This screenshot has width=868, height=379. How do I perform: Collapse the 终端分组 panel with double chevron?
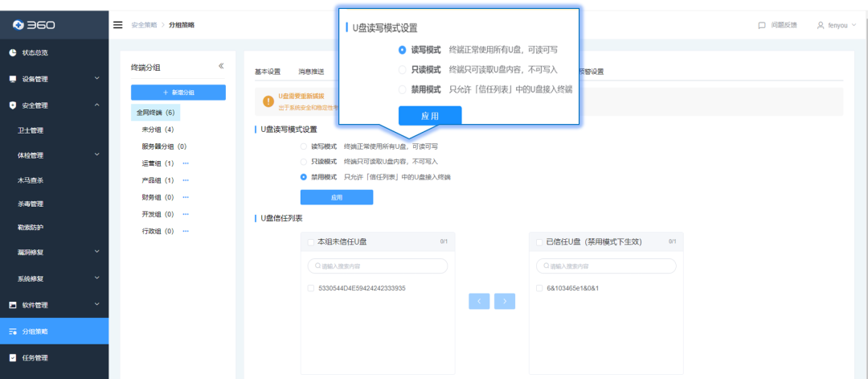[x=221, y=66]
